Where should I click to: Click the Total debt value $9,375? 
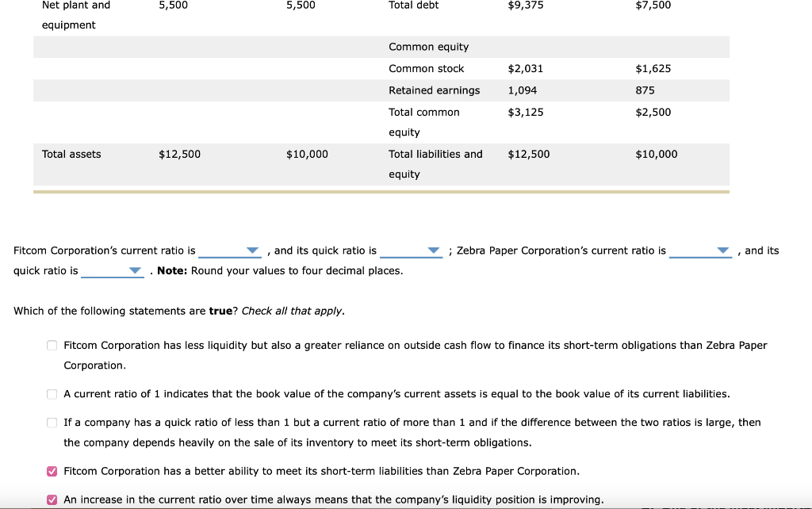(525, 6)
